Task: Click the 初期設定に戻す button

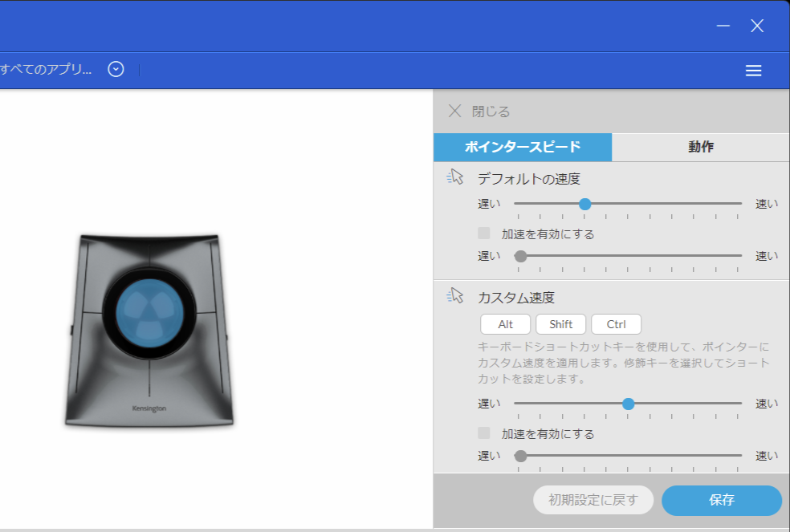Action: click(592, 500)
